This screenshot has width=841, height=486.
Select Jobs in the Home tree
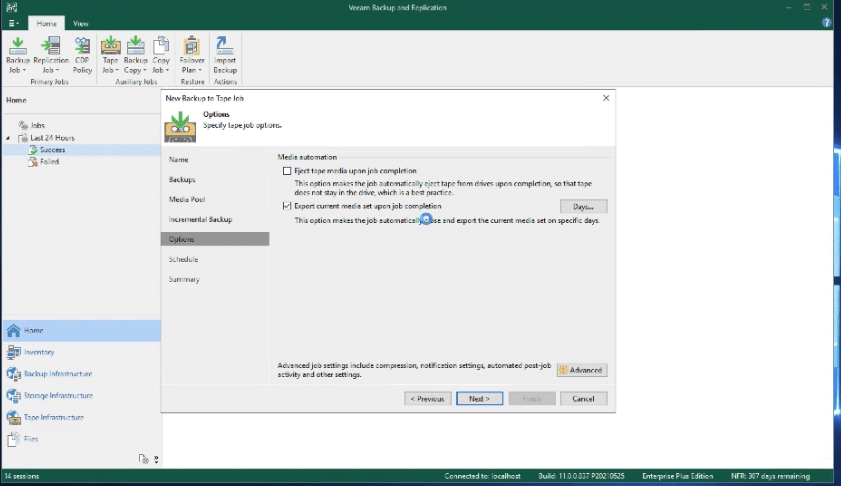click(38, 125)
